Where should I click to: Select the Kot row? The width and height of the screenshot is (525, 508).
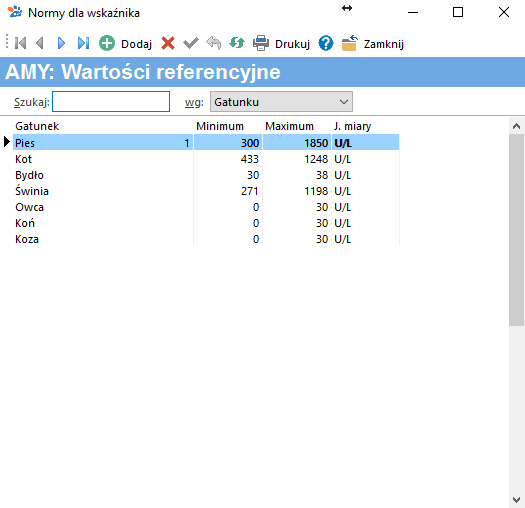tap(206, 159)
